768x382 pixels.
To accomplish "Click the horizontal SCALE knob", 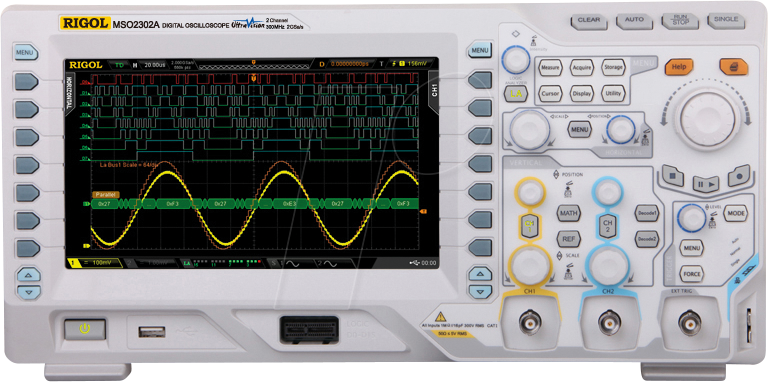I will point(529,129).
